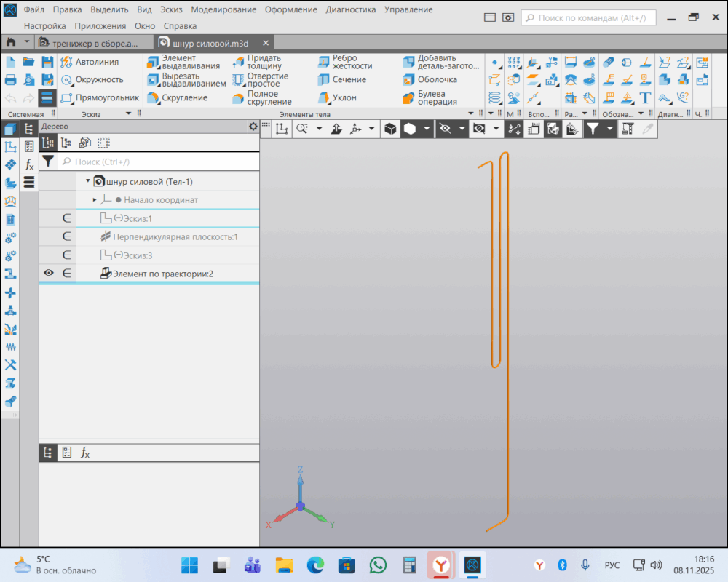Expand the Эскиз toolbar group dropdown
This screenshot has width=728, height=582.
coord(129,114)
